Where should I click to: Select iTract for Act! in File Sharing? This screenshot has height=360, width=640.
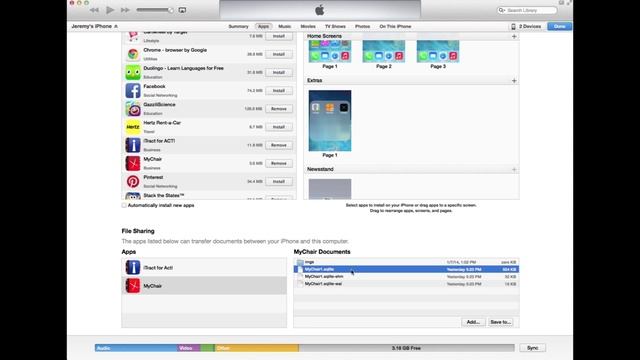coord(204,267)
